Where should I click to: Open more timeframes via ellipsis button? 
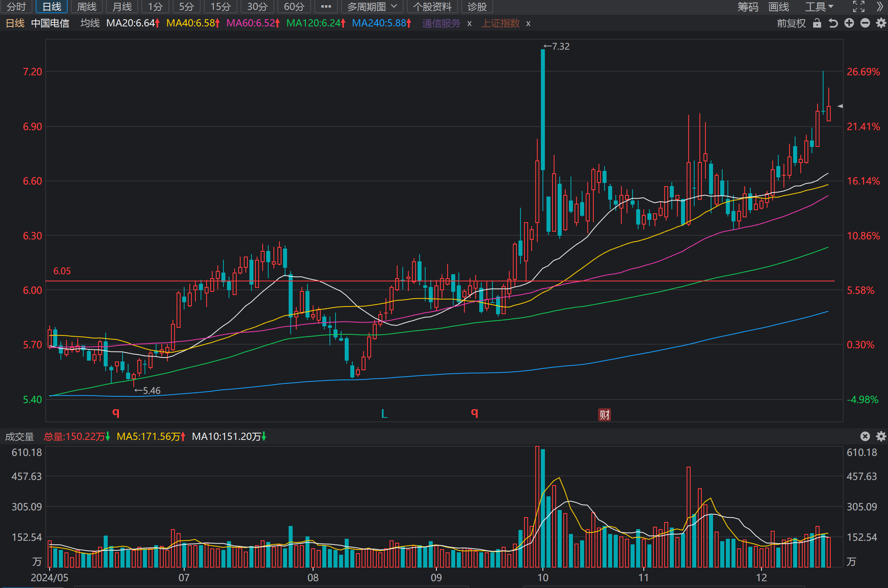tap(326, 7)
